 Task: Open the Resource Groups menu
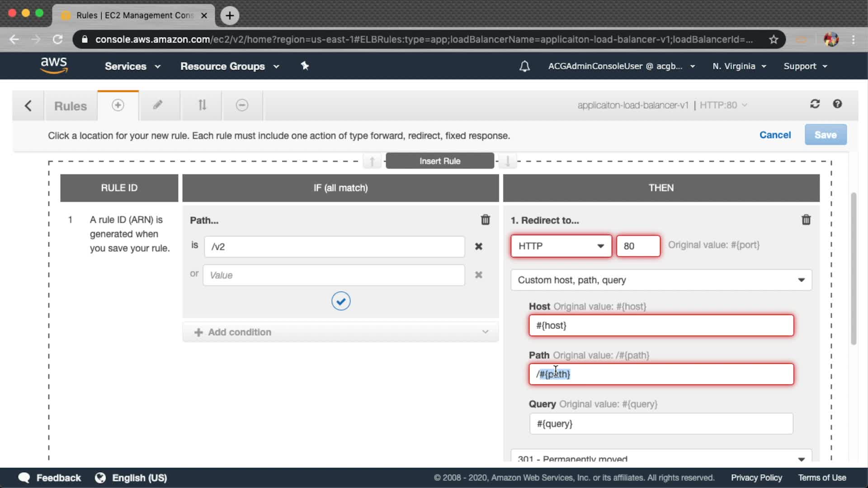230,66
